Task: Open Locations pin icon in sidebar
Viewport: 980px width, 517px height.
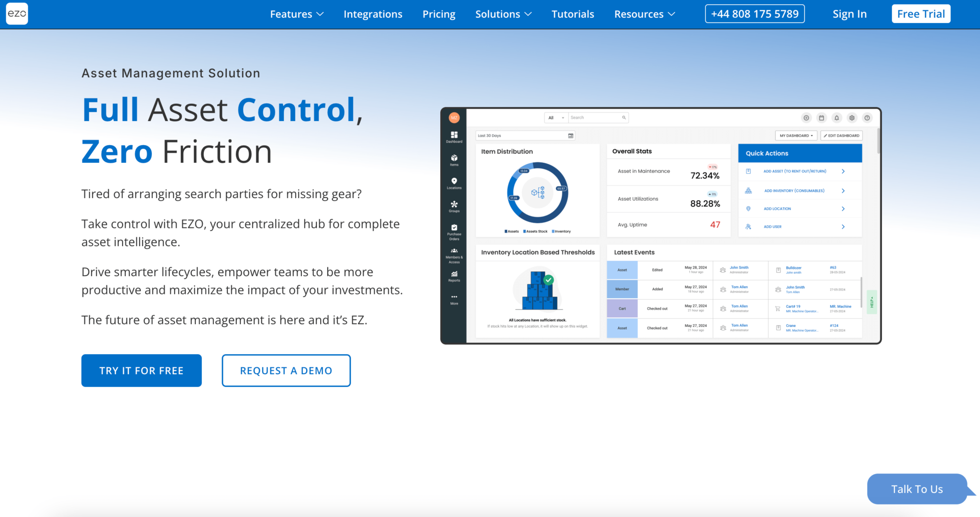Action: click(x=454, y=181)
